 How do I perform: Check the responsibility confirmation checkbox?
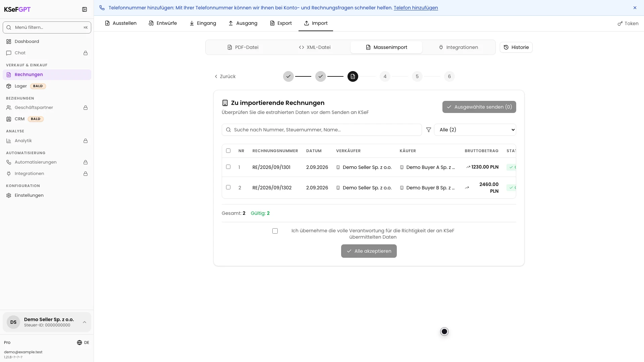tap(275, 231)
